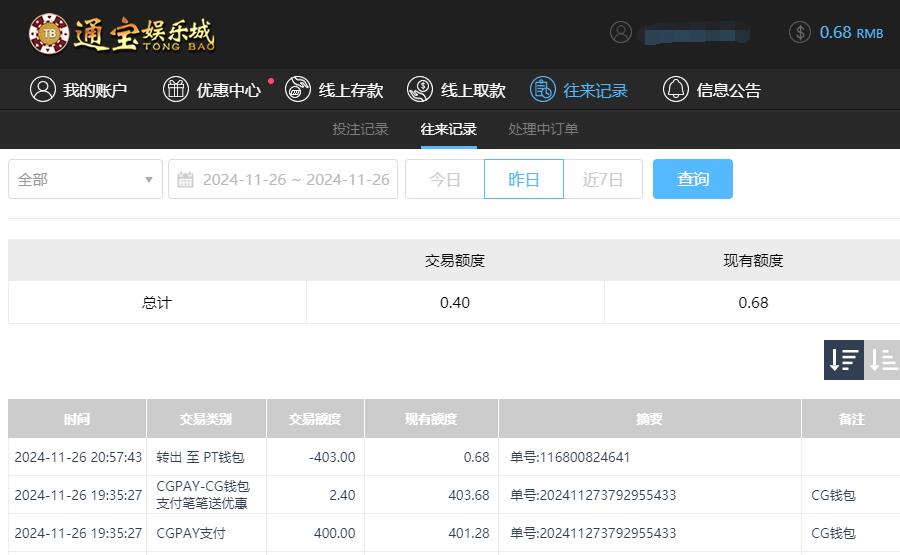Screen dimensions: 900x555
Task: Click the dollar balance icon
Action: [x=800, y=32]
